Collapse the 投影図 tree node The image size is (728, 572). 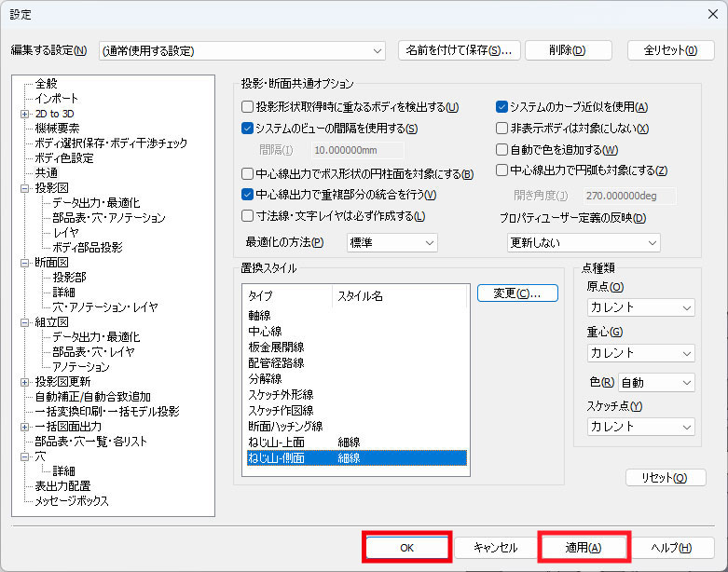[x=25, y=188]
